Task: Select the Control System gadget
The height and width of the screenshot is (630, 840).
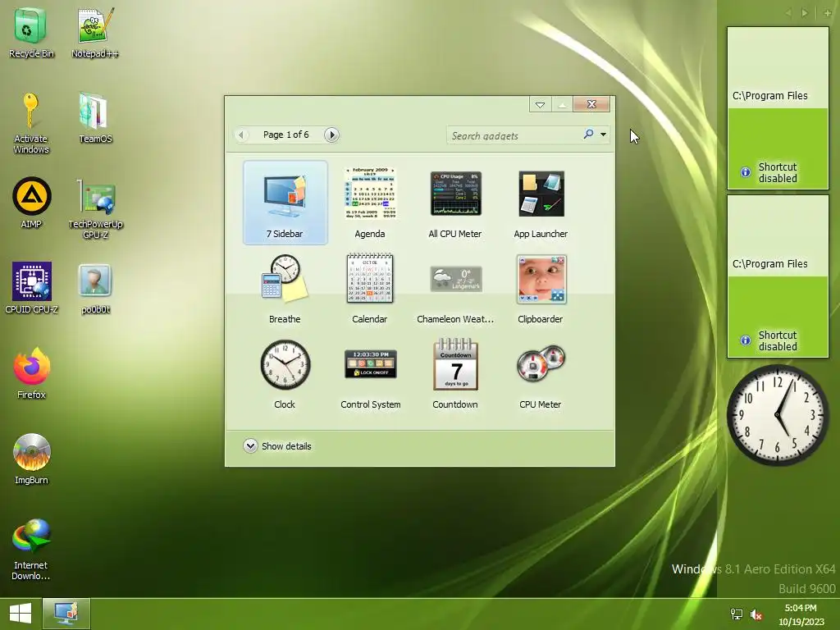Action: pyautogui.click(x=370, y=373)
